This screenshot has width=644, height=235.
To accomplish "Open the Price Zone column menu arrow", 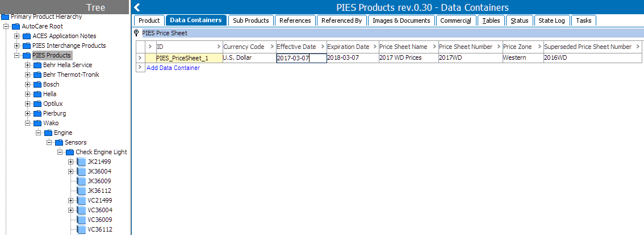I will click(540, 47).
